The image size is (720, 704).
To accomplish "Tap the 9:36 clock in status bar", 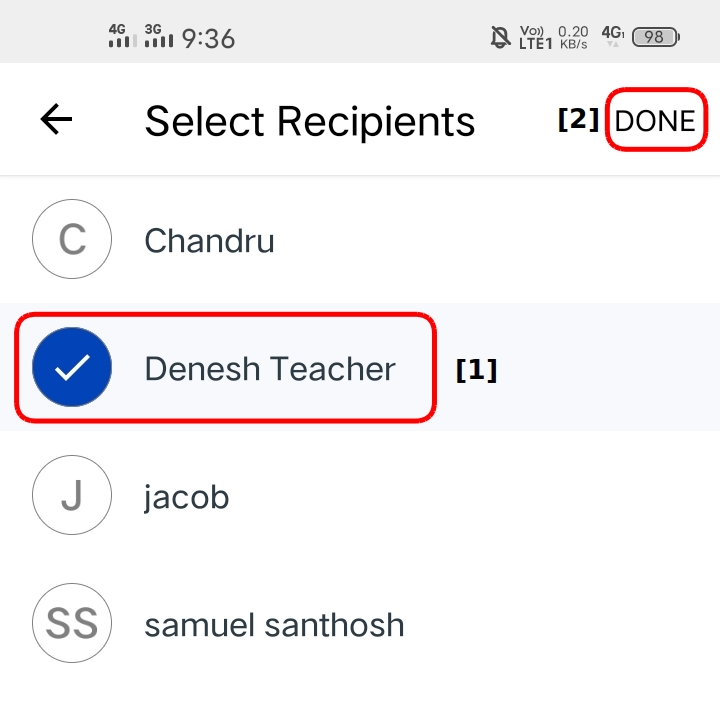I will pos(208,38).
